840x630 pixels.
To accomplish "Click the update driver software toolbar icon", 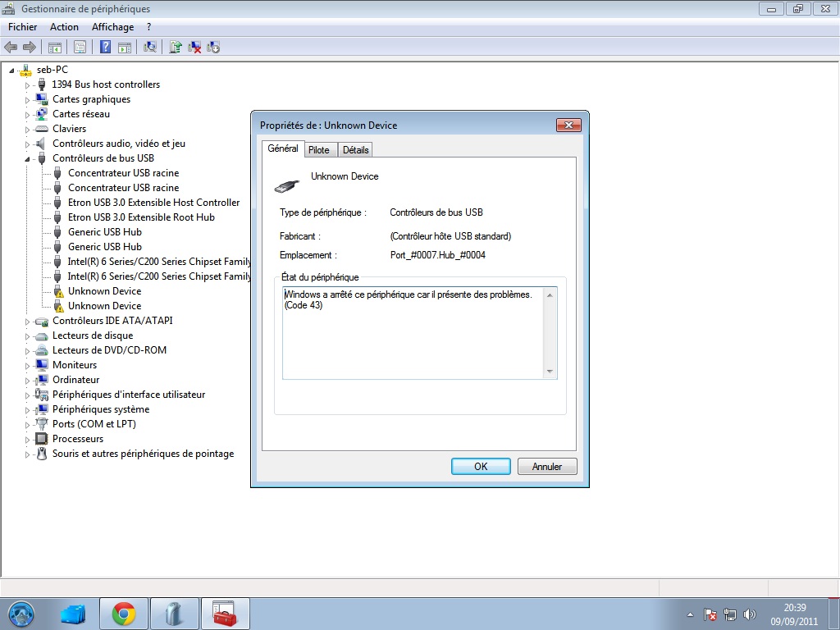I will (x=176, y=47).
